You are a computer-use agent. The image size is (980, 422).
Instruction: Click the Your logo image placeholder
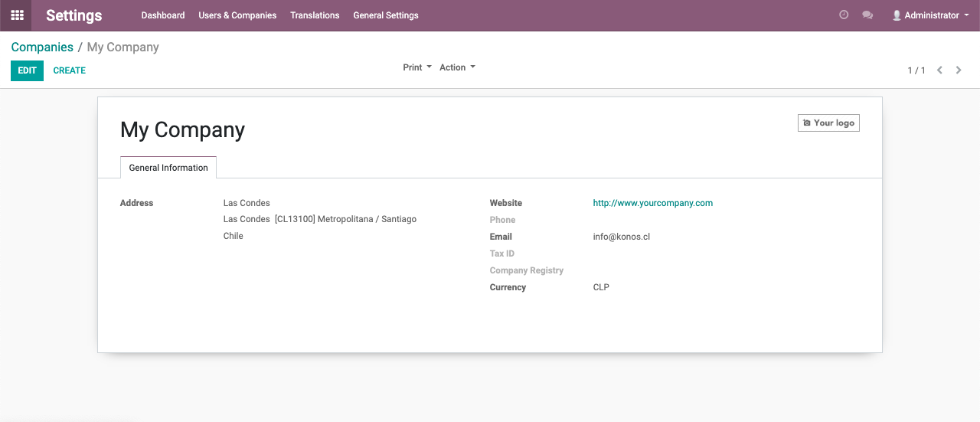828,123
